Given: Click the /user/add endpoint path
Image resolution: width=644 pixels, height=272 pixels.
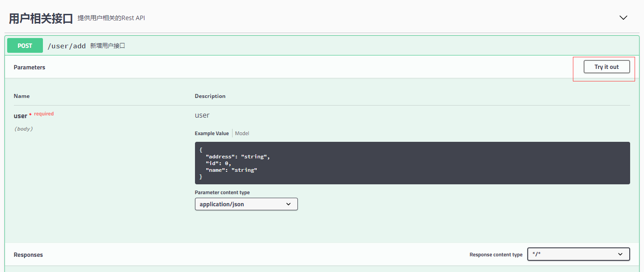Looking at the screenshot, I should (67, 46).
